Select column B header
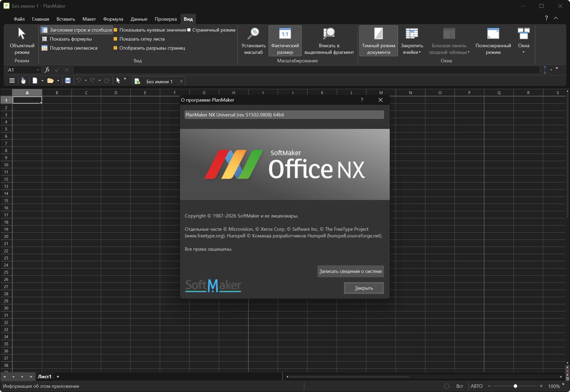 [x=57, y=93]
